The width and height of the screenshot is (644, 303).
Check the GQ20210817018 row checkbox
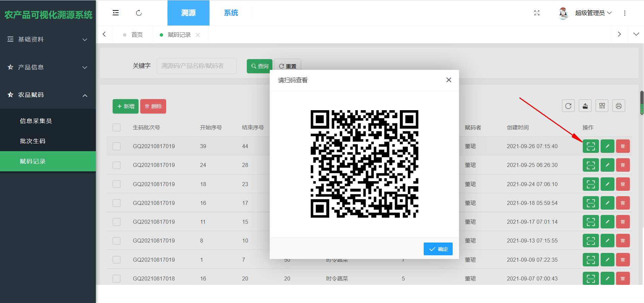tap(116, 278)
